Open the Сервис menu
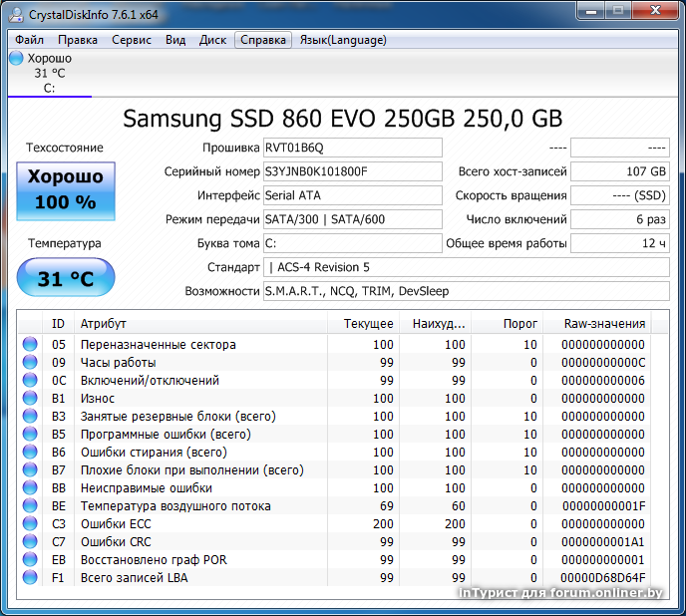The height and width of the screenshot is (616, 686). pyautogui.click(x=131, y=40)
